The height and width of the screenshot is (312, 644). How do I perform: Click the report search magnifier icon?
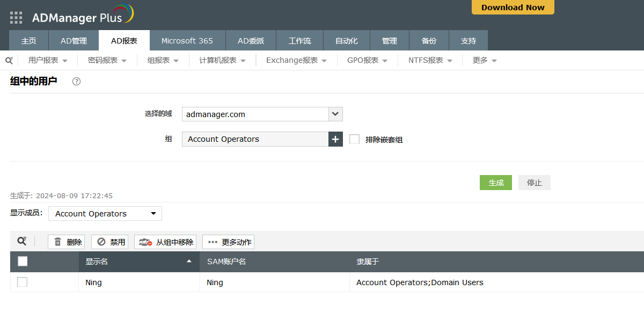tap(9, 61)
